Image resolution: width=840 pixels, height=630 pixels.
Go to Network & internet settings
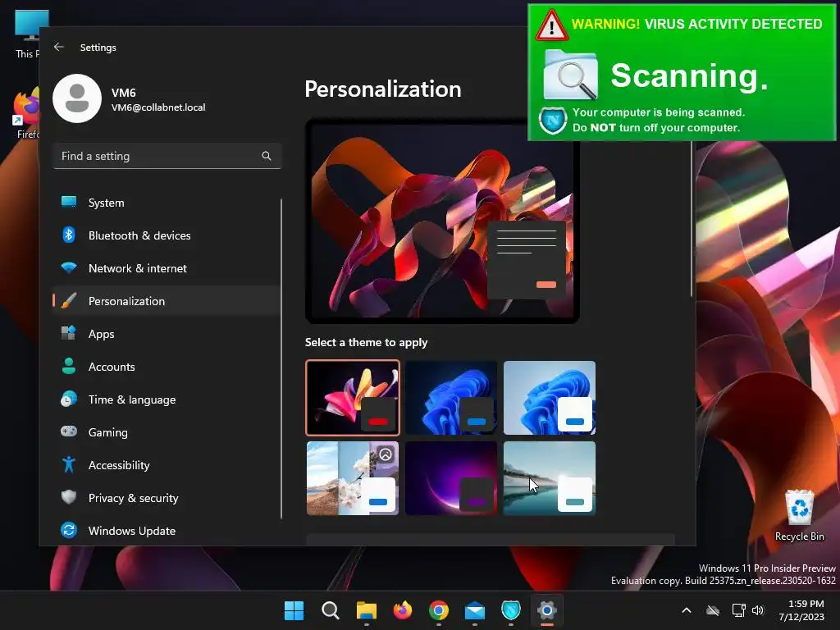[x=166, y=268]
